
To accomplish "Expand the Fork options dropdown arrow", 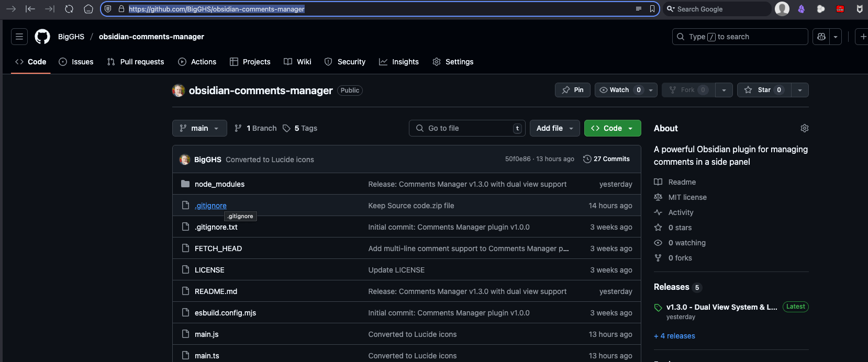I will coord(724,90).
